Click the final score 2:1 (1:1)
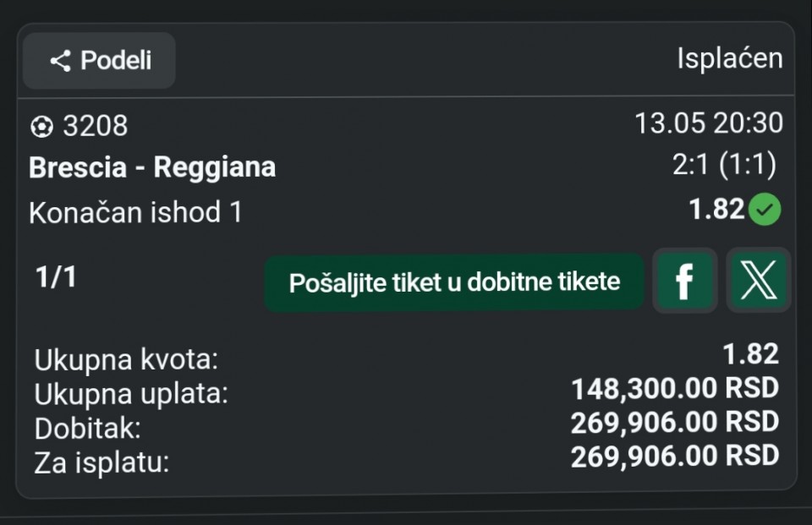This screenshot has width=812, height=525. pos(725,165)
